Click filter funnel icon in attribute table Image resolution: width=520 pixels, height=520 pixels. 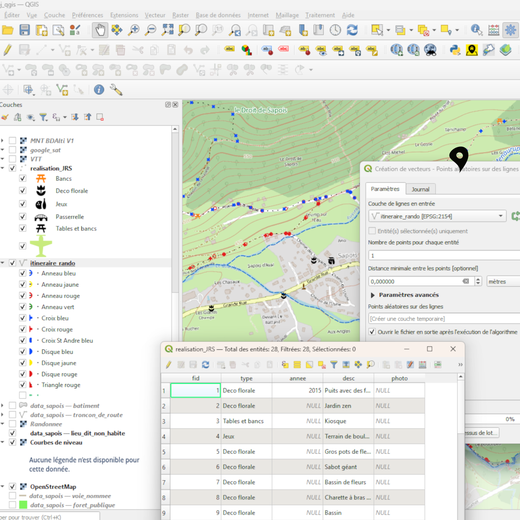334,365
